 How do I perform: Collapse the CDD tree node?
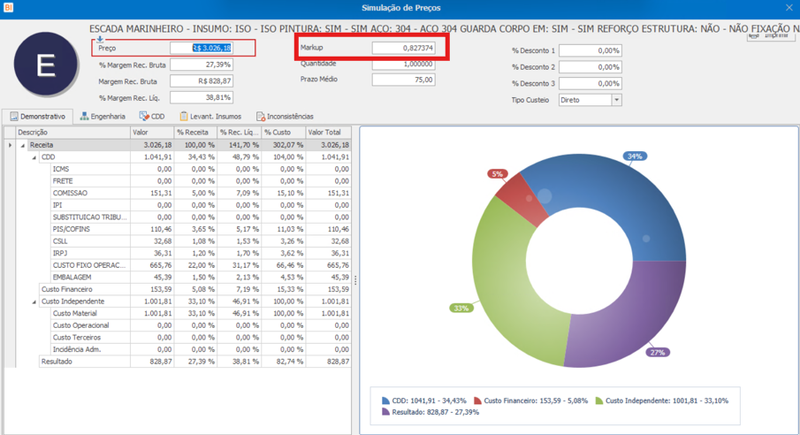[34, 158]
